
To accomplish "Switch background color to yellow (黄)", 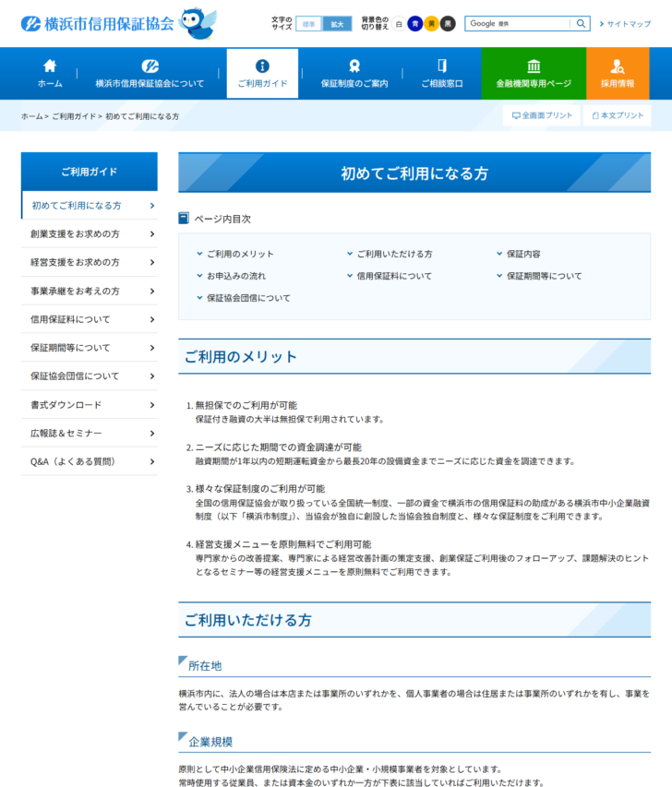I will click(x=431, y=24).
